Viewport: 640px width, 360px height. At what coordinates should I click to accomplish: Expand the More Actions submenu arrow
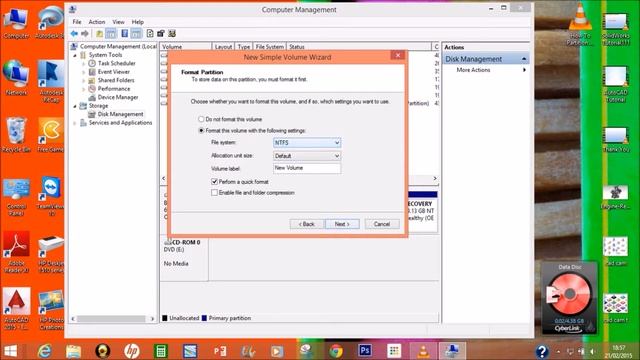point(524,70)
